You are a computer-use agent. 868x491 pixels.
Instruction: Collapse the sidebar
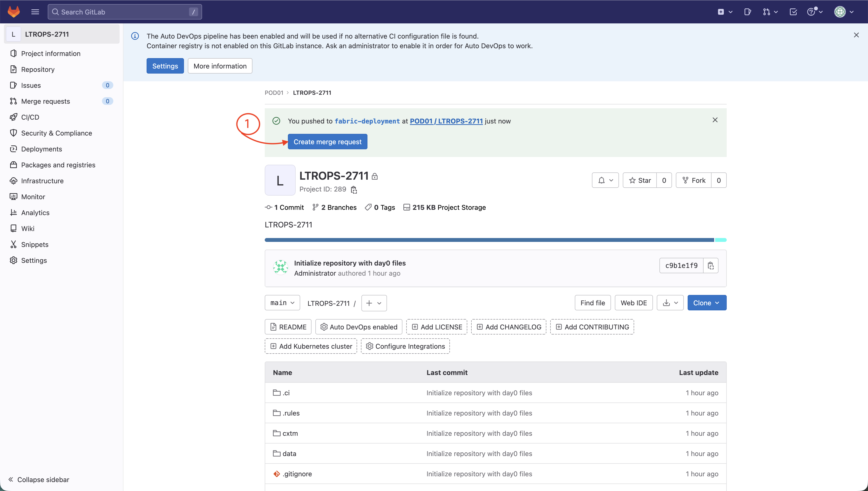click(39, 479)
